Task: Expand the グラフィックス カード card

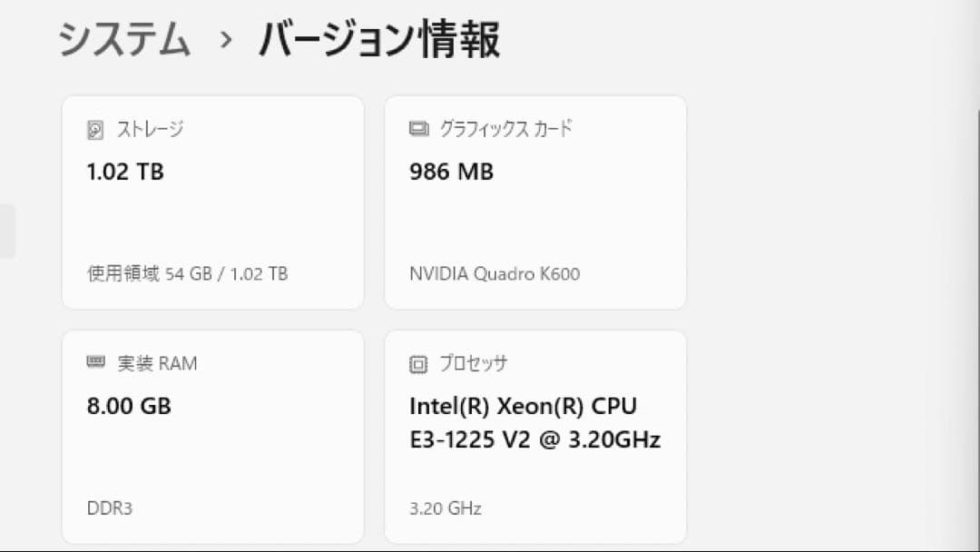Action: point(535,202)
